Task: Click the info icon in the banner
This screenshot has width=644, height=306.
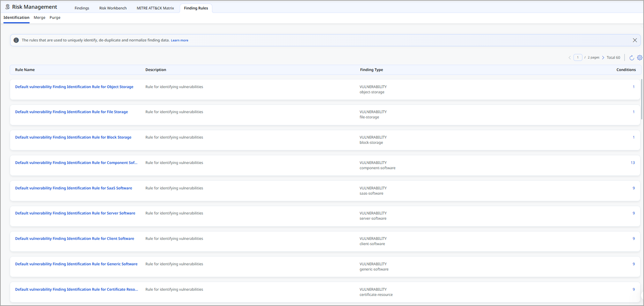Action: (16, 40)
